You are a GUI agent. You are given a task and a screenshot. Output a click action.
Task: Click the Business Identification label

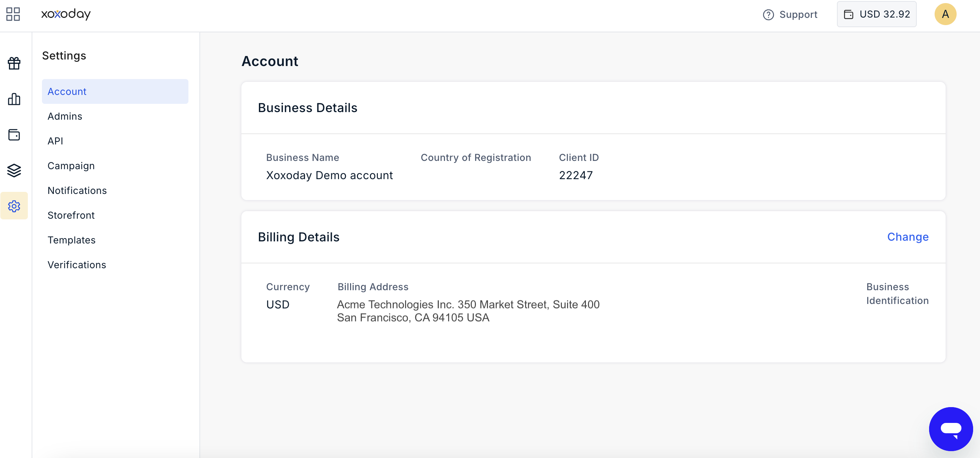tap(897, 294)
